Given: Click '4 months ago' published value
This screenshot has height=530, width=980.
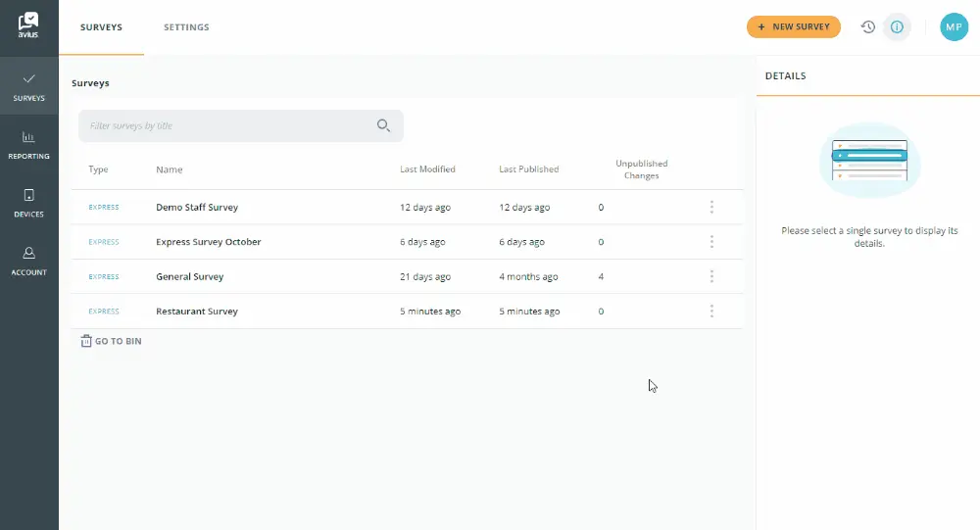Looking at the screenshot, I should [528, 276].
